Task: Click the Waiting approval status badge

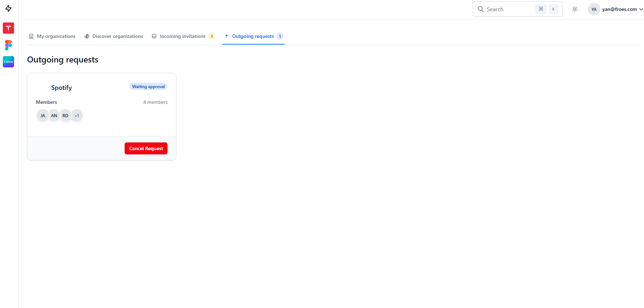Action: point(148,87)
